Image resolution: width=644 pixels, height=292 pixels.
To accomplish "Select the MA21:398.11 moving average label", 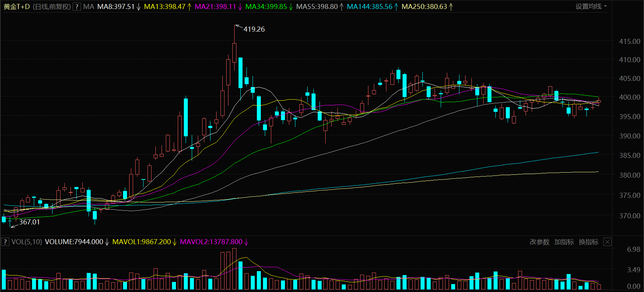I will click(216, 6).
